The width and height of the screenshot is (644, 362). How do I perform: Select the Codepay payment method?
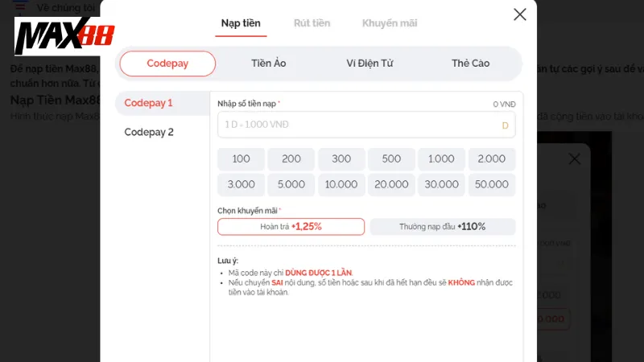pos(167,64)
